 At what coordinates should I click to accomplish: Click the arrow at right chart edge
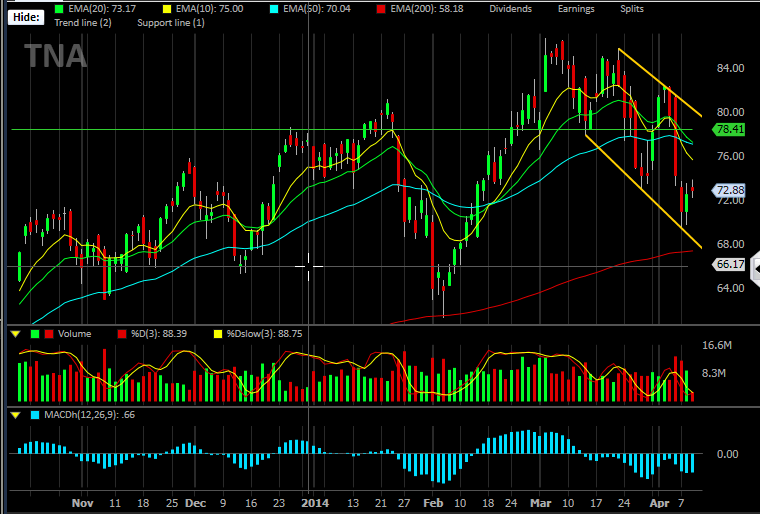click(x=755, y=267)
